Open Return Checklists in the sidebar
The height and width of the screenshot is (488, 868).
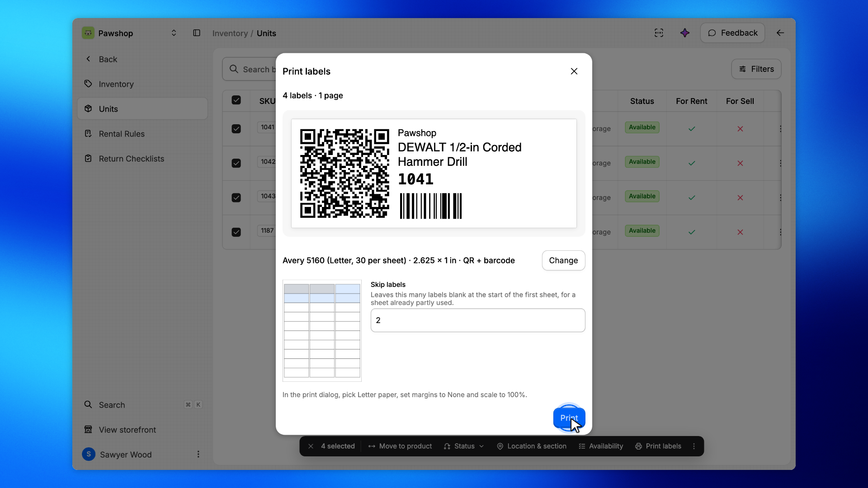142,159
